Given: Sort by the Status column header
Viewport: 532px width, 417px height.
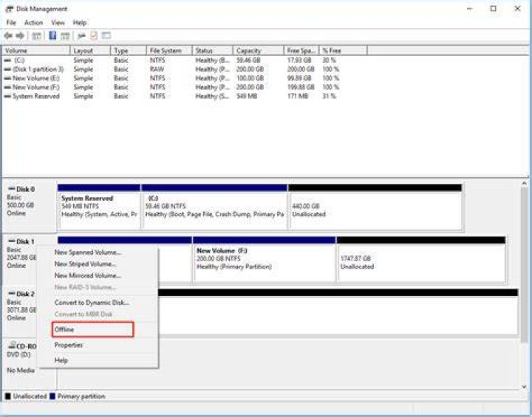Looking at the screenshot, I should point(212,50).
